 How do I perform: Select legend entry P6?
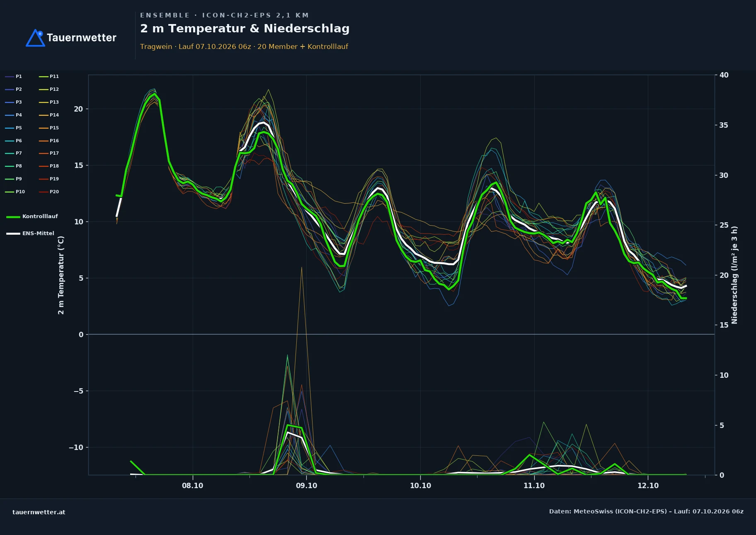(14, 141)
